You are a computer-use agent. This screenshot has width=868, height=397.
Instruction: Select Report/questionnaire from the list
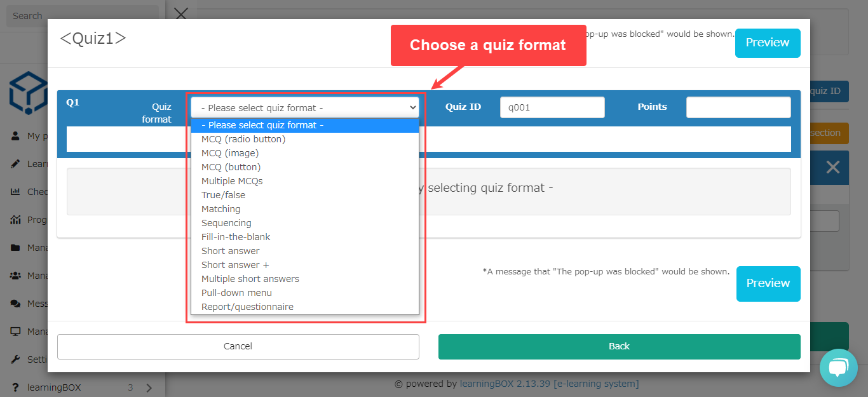click(247, 307)
